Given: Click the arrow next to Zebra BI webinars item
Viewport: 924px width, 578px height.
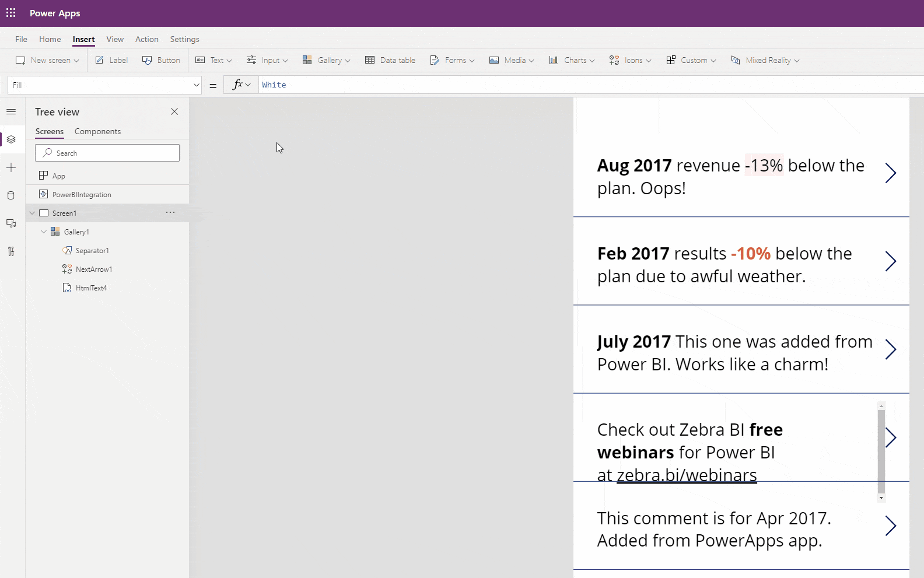Looking at the screenshot, I should [891, 437].
